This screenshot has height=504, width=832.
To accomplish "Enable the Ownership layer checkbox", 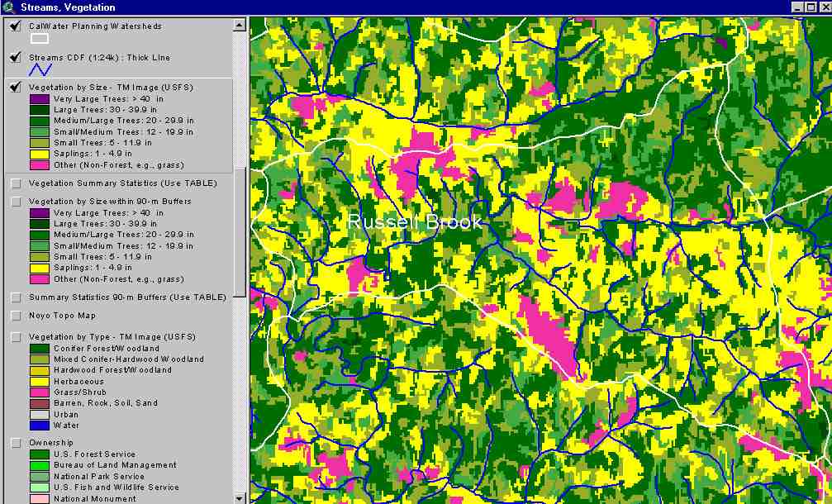I will [x=16, y=443].
